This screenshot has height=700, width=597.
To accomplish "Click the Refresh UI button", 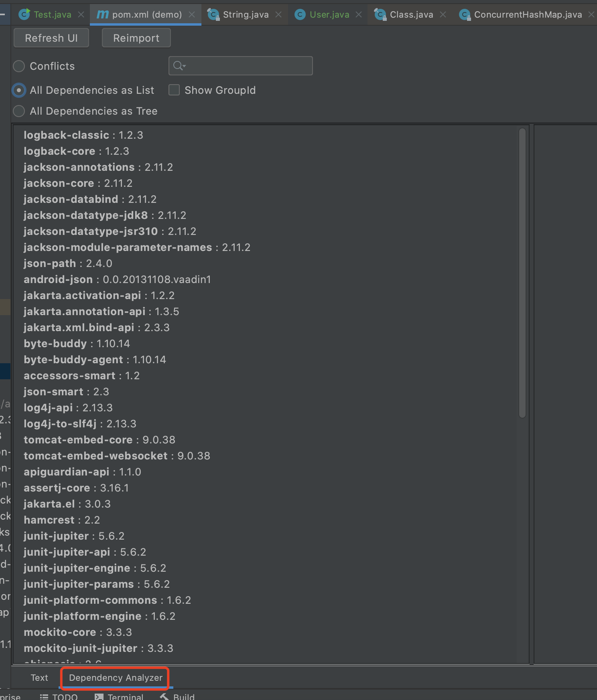I will tap(51, 38).
